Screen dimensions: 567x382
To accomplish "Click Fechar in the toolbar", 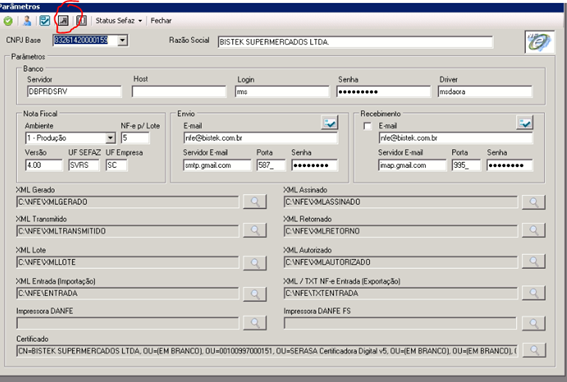I will (x=161, y=21).
